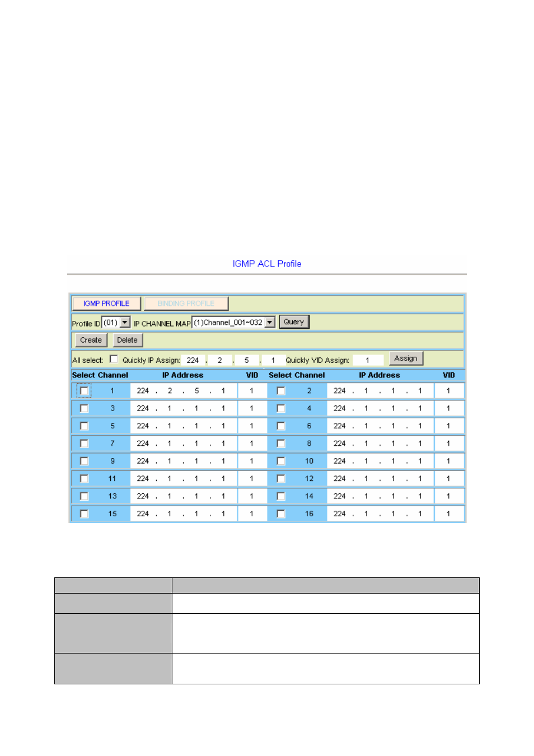This screenshot has width=534, height=756.
Task: Click the Channel 12 VID field
Action: coord(448,479)
